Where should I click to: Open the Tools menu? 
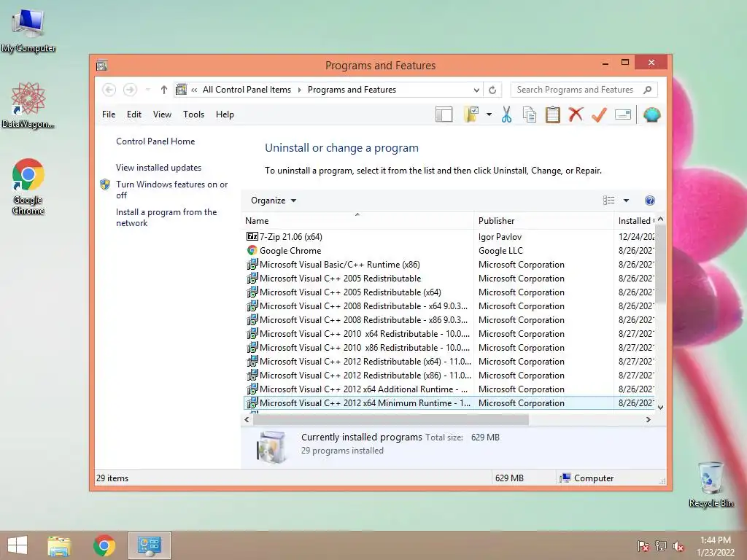(x=193, y=114)
